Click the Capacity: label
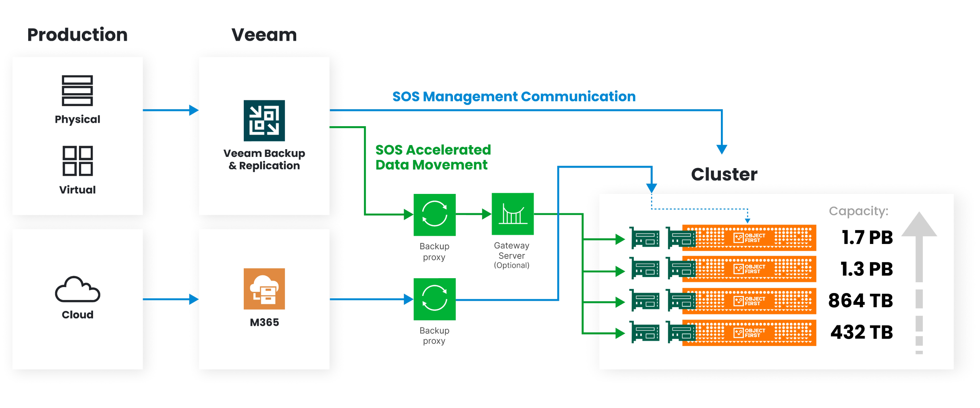The image size is (980, 408). (x=859, y=211)
